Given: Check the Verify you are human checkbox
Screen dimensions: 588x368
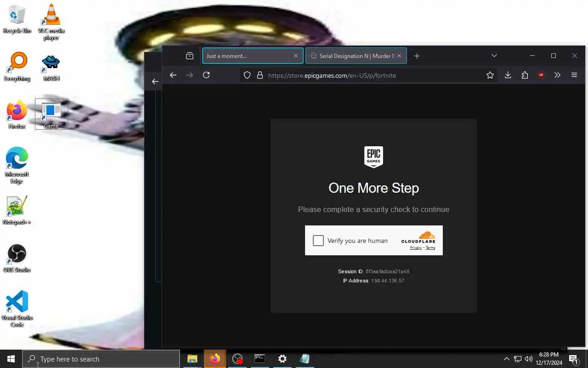Looking at the screenshot, I should pyautogui.click(x=318, y=241).
